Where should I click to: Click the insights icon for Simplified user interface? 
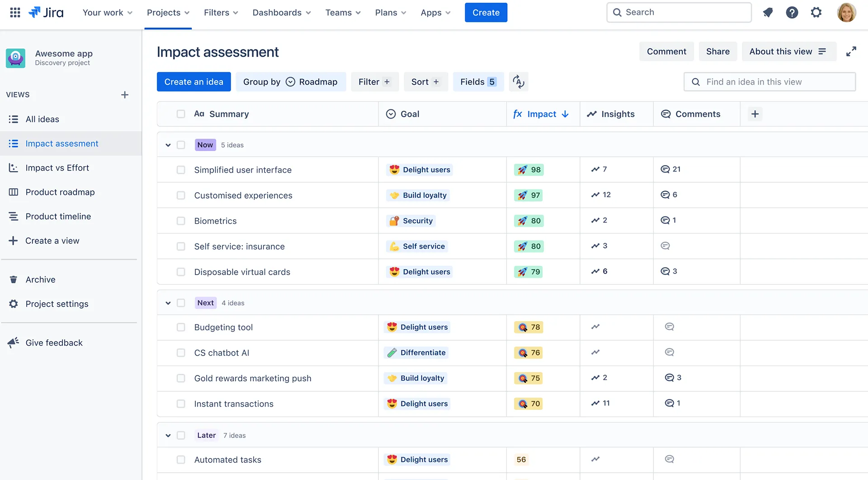(x=595, y=169)
